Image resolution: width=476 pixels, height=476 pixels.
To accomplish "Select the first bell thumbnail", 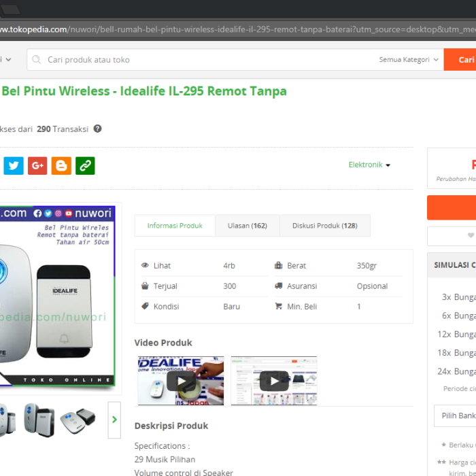I will 7,420.
